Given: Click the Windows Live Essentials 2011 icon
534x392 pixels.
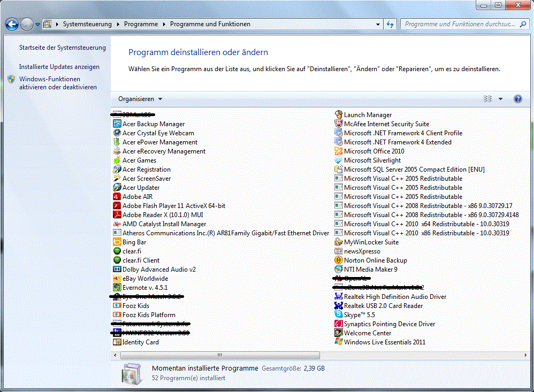Looking at the screenshot, I should point(339,342).
